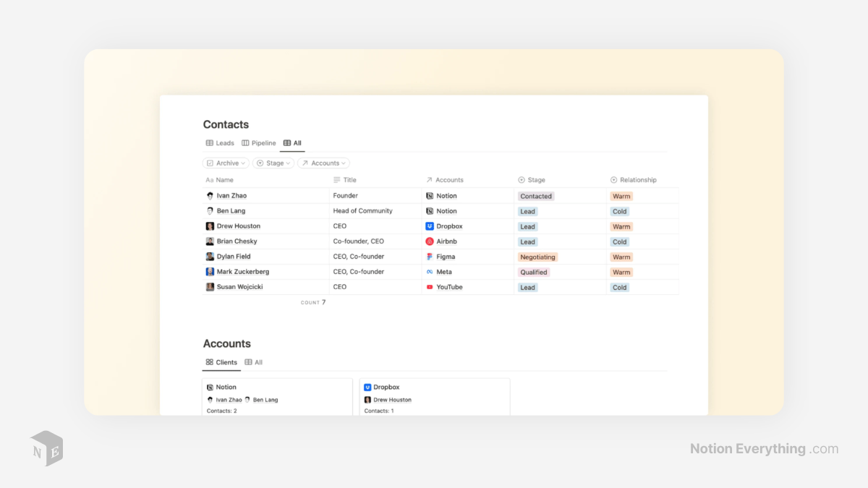868x488 pixels.
Task: Open the Relationship column header menu
Action: 637,180
